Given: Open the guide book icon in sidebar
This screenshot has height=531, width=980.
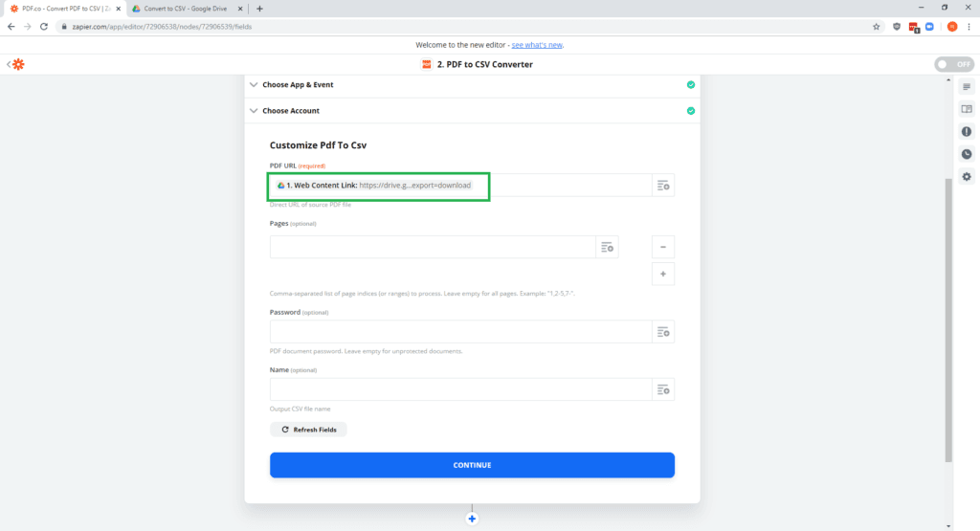Looking at the screenshot, I should tap(967, 109).
